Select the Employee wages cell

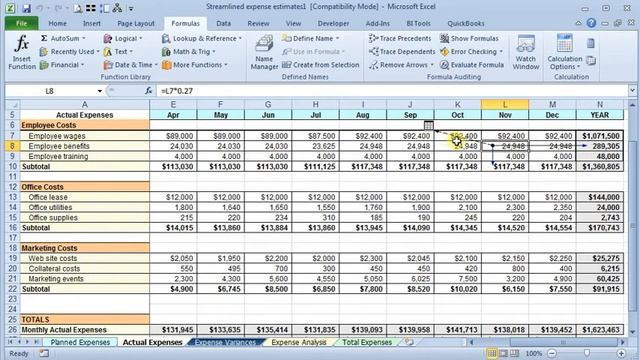tap(84, 136)
